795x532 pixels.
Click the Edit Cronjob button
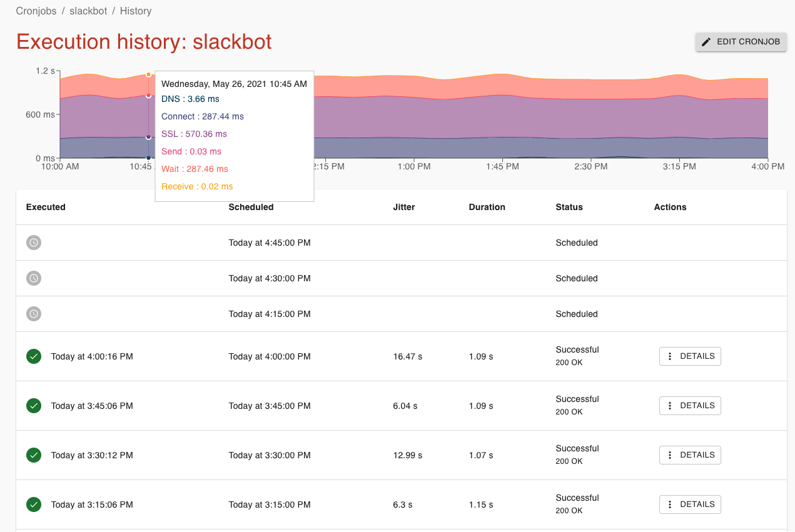(x=741, y=42)
